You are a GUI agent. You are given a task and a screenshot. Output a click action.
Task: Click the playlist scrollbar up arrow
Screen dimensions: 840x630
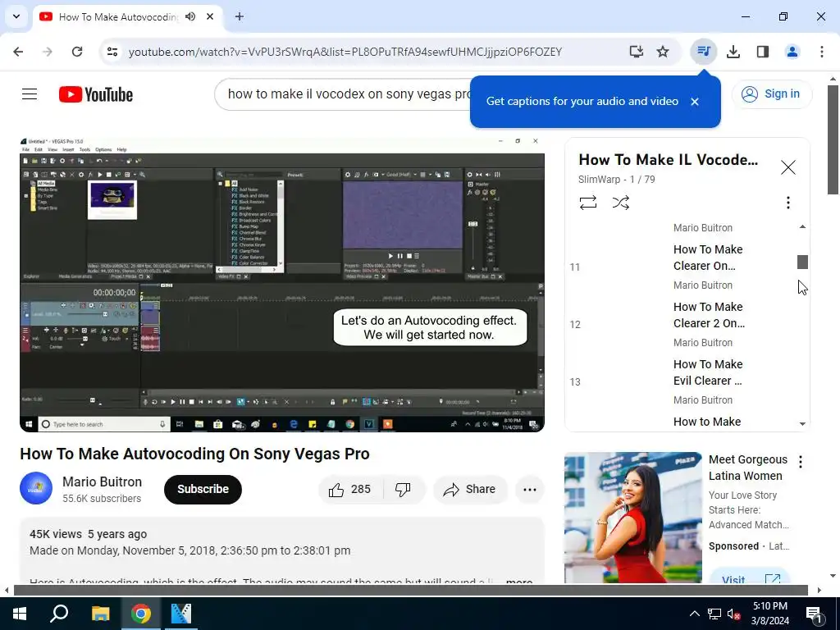[802, 226]
